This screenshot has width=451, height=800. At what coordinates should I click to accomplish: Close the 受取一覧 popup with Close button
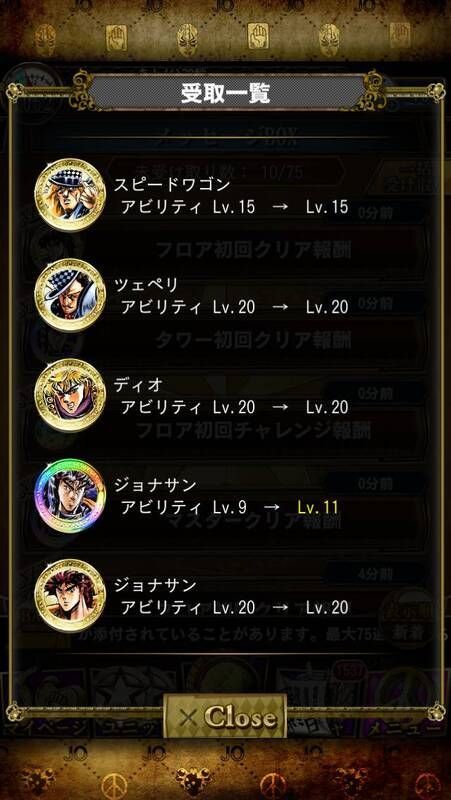[x=225, y=717]
